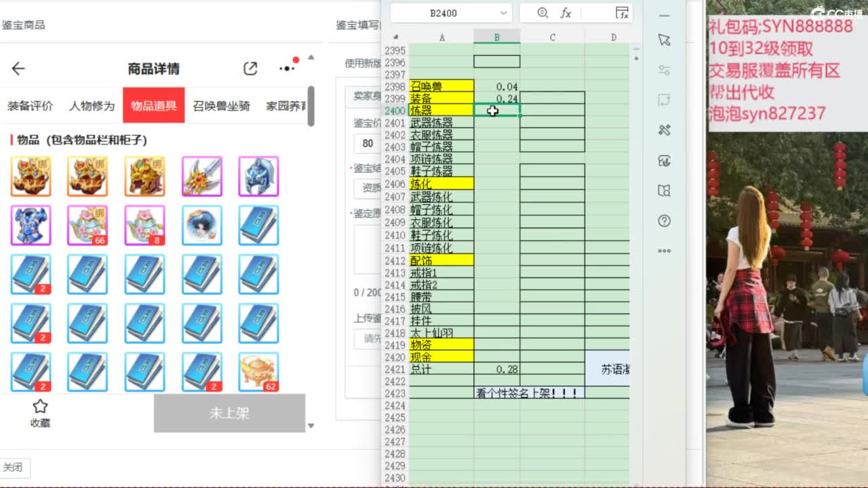Click the golden lion helmet item thumbnail
Screen dimensions: 868x488
click(x=144, y=176)
